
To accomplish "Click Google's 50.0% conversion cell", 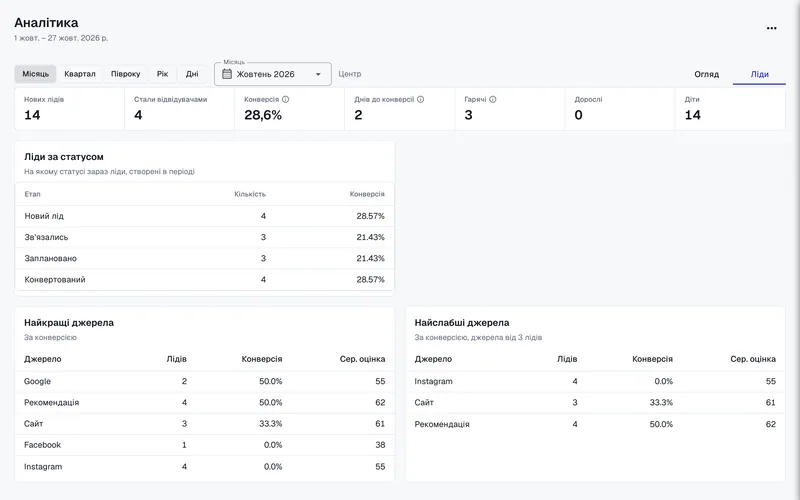I will coord(270,381).
